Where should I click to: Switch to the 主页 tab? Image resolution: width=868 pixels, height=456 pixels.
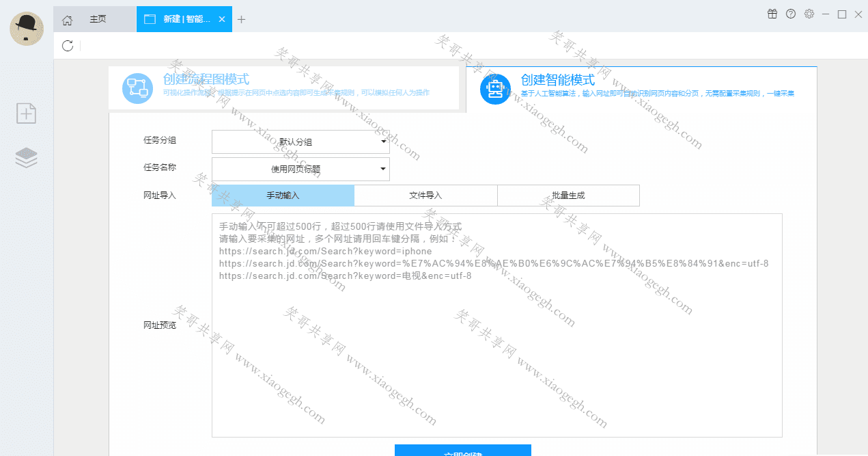pos(95,19)
